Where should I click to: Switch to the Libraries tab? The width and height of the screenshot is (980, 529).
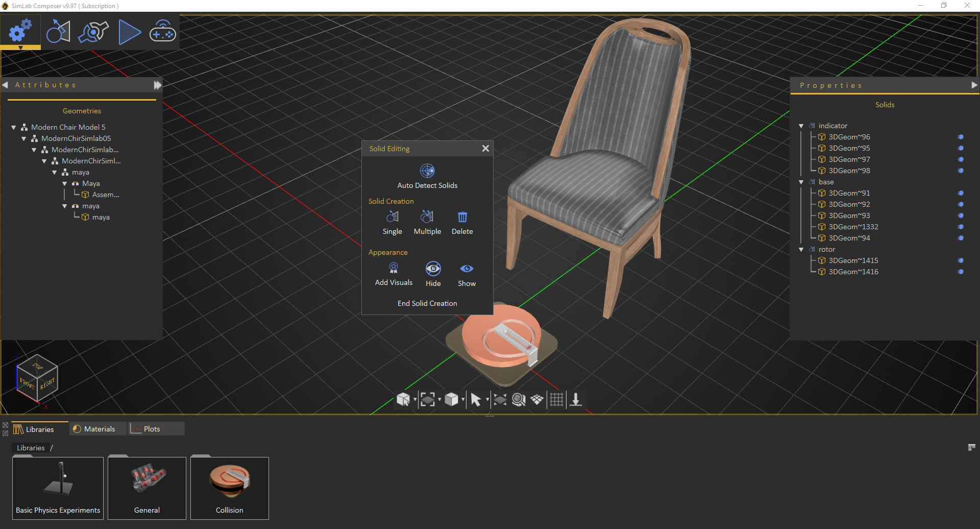coord(40,429)
